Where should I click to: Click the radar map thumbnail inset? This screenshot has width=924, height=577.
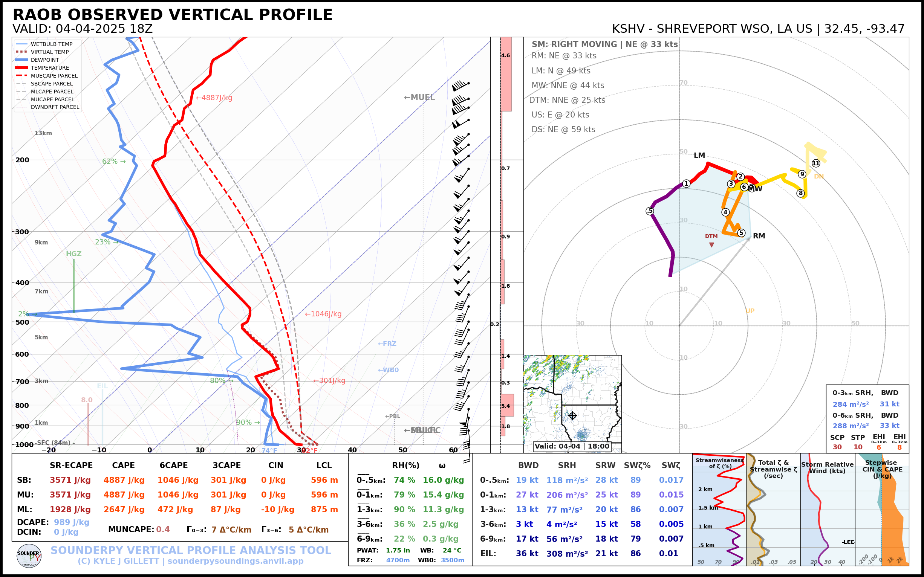click(x=572, y=399)
